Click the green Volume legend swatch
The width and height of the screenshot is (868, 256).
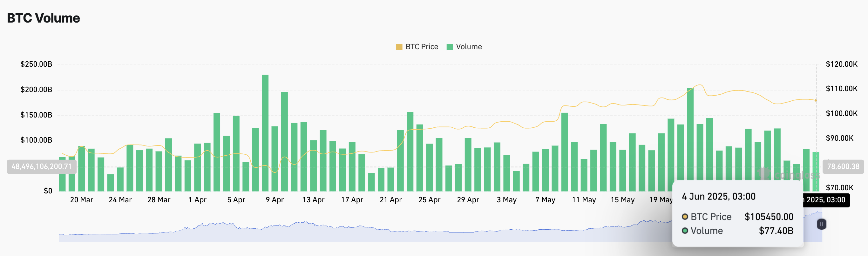point(450,47)
